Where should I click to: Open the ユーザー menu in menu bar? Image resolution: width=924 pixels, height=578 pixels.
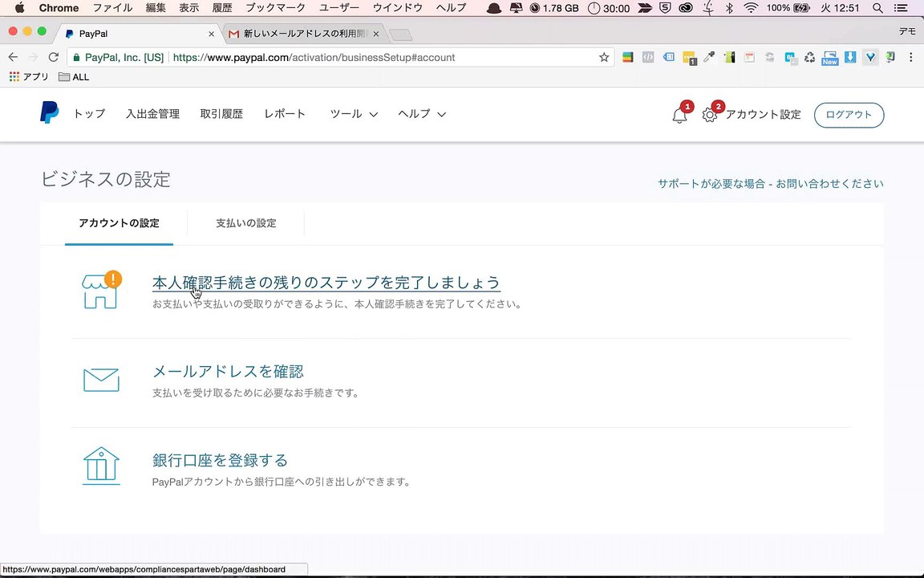[x=338, y=8]
